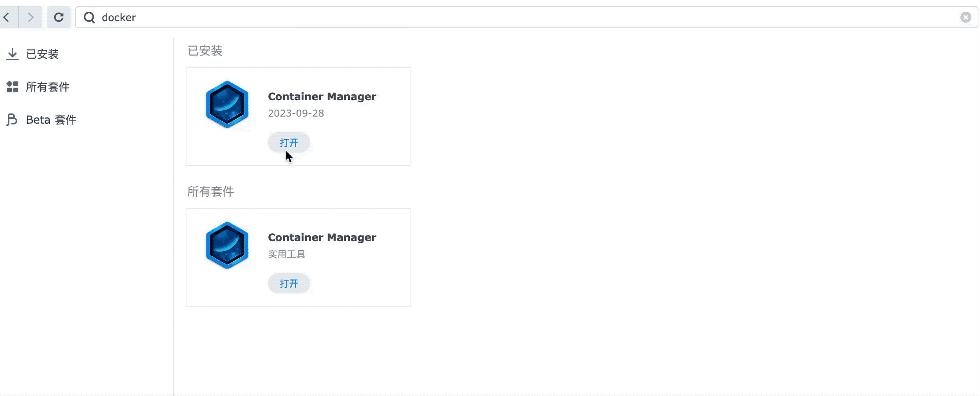
Task: Click the Beta icon in the sidebar
Action: [12, 120]
